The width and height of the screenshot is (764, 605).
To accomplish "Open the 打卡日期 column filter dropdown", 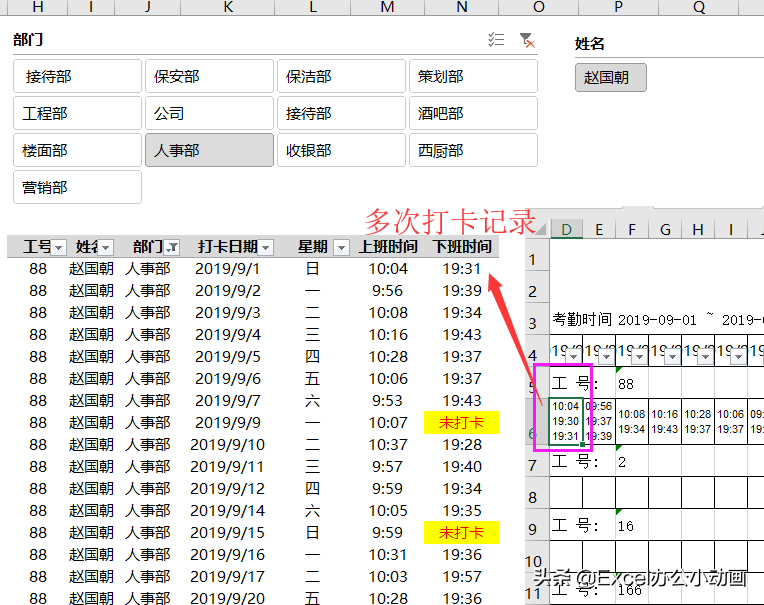I will (x=266, y=248).
